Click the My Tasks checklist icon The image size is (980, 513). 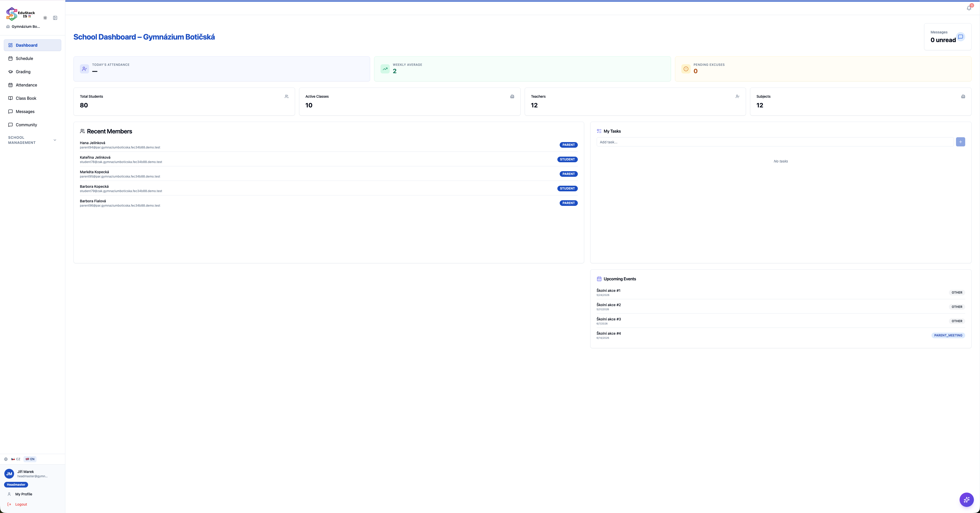(599, 131)
